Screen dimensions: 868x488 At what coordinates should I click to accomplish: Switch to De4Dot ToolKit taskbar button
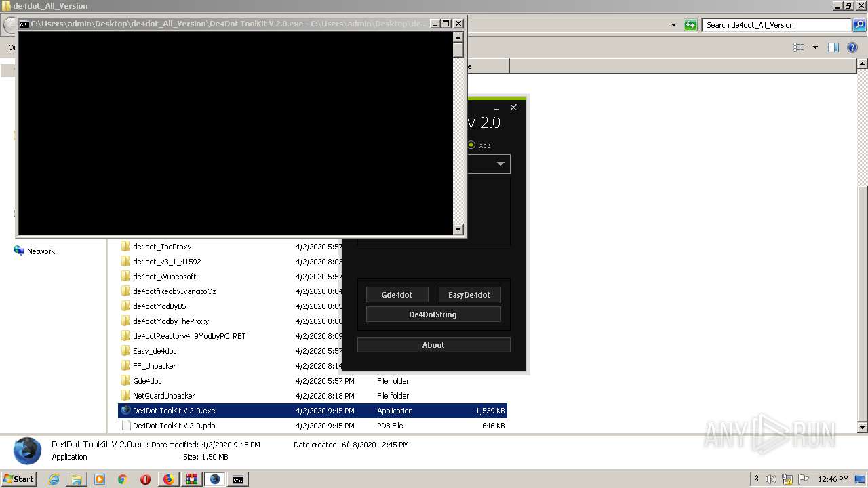point(214,479)
